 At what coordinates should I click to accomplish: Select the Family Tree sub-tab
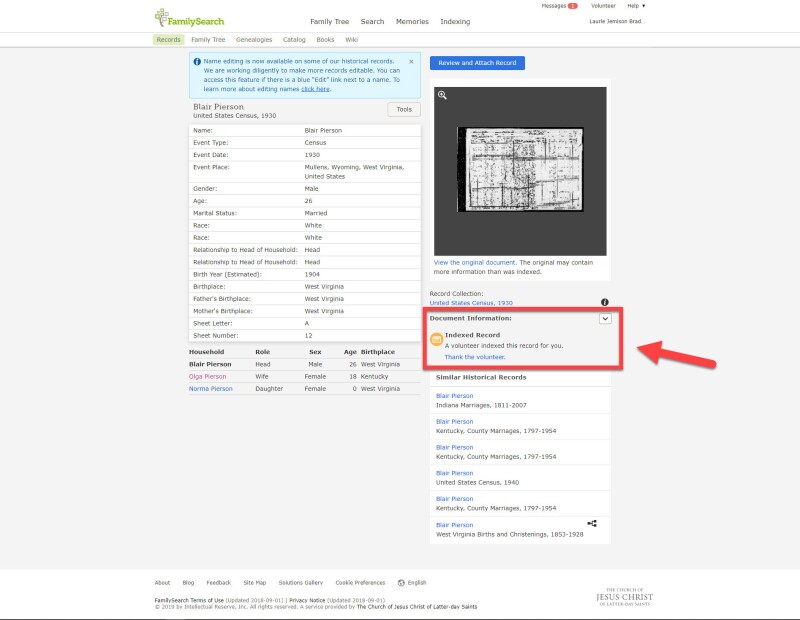pos(208,40)
